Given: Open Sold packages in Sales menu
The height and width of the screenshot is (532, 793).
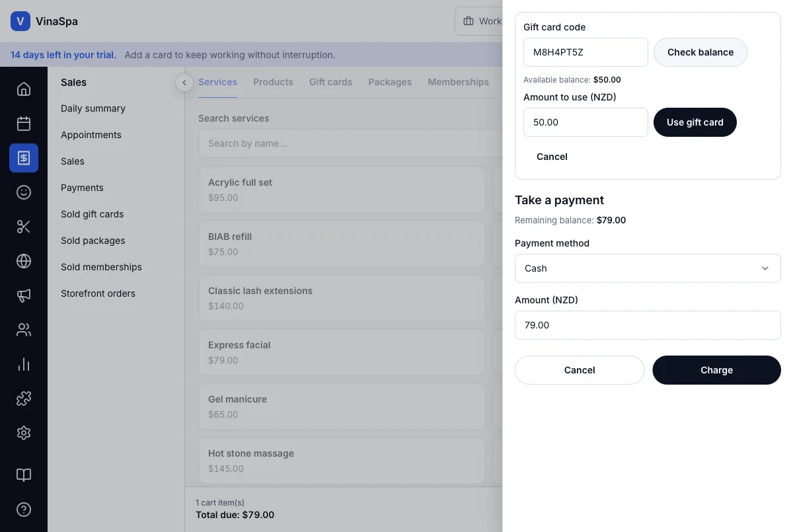Looking at the screenshot, I should [x=93, y=241].
